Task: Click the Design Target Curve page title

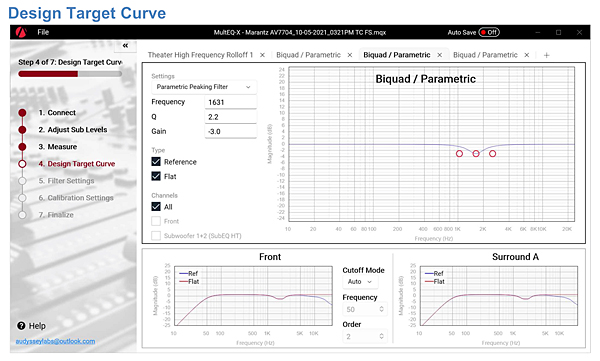Action: [87, 13]
